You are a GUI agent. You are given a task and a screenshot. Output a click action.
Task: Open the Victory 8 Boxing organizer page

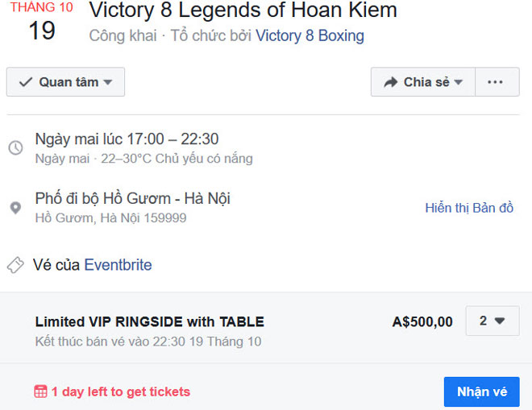point(310,36)
